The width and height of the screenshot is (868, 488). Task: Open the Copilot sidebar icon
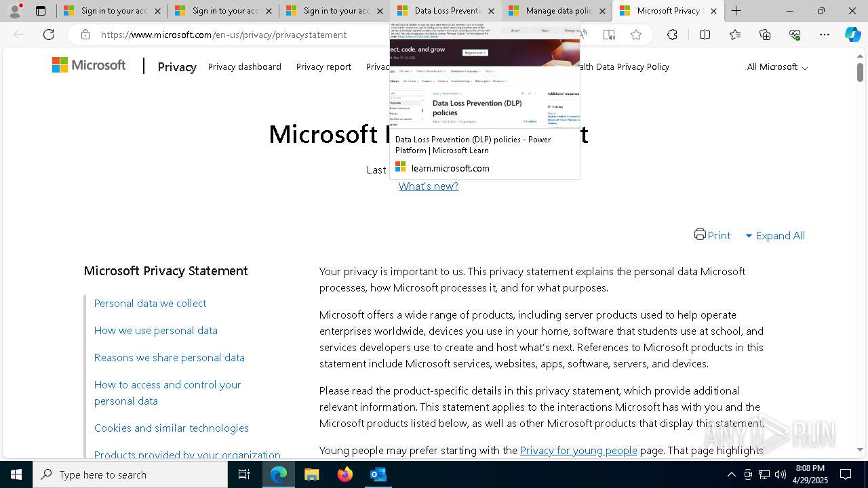coord(852,35)
